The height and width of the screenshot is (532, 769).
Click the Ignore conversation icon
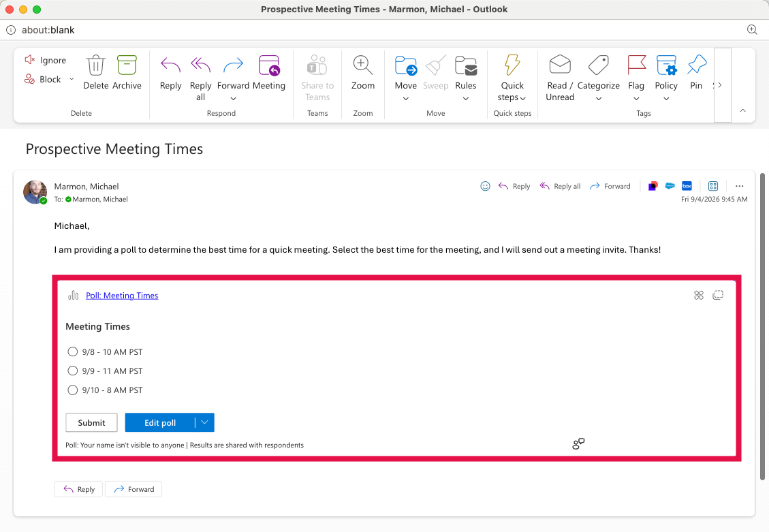coord(29,60)
